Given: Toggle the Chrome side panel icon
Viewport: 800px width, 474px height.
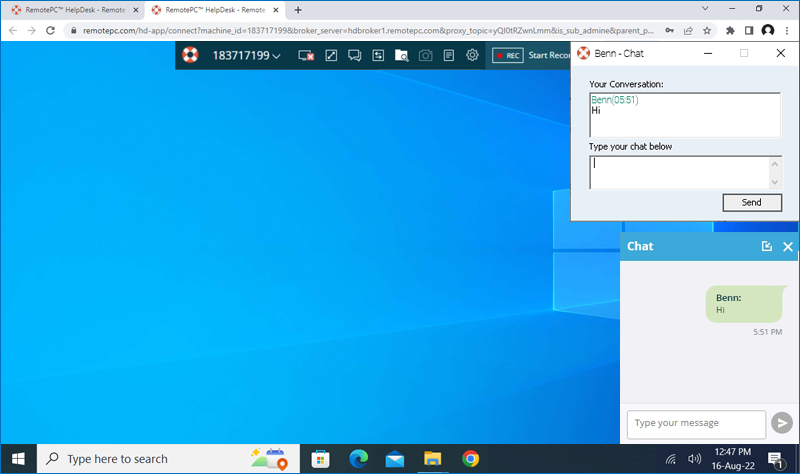Looking at the screenshot, I should coord(749,31).
